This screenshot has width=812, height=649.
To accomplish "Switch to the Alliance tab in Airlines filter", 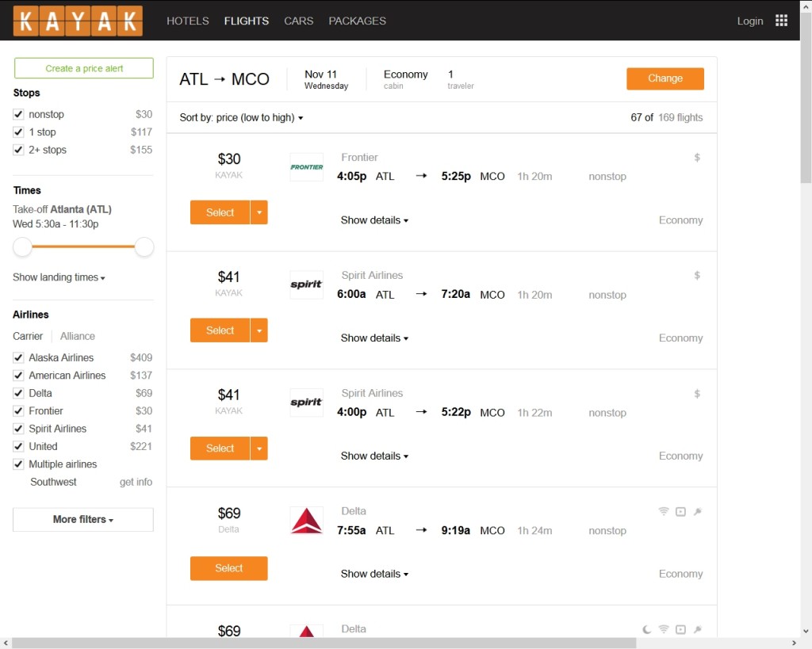I will pyautogui.click(x=77, y=336).
